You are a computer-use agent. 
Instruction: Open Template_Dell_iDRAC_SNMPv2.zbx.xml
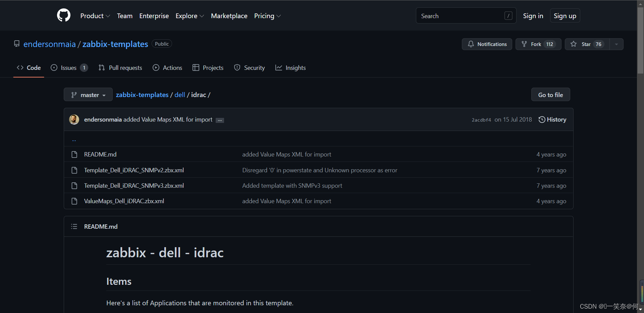coord(134,170)
